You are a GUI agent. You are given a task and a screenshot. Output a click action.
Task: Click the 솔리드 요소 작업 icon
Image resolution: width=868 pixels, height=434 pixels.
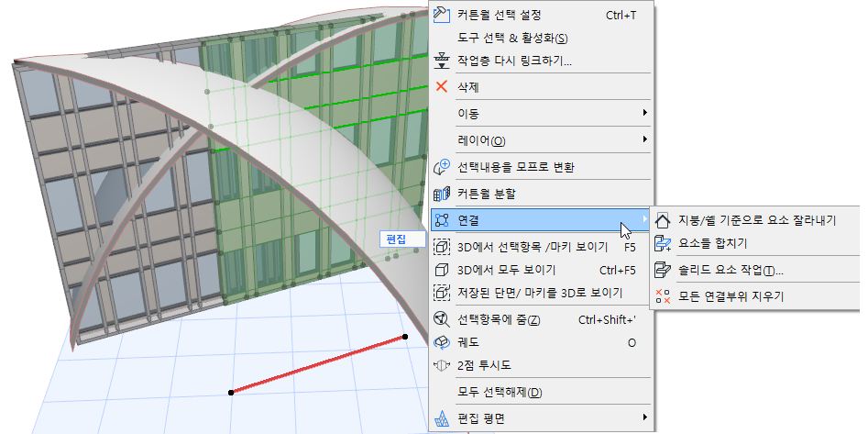[663, 270]
